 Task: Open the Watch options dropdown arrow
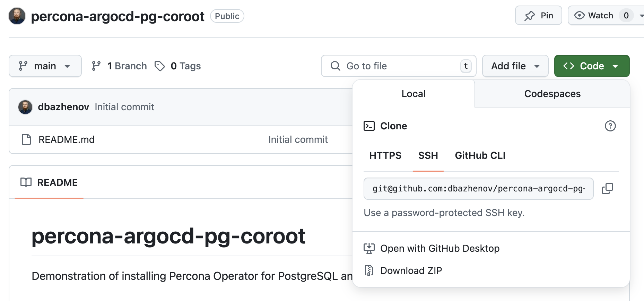click(x=641, y=16)
